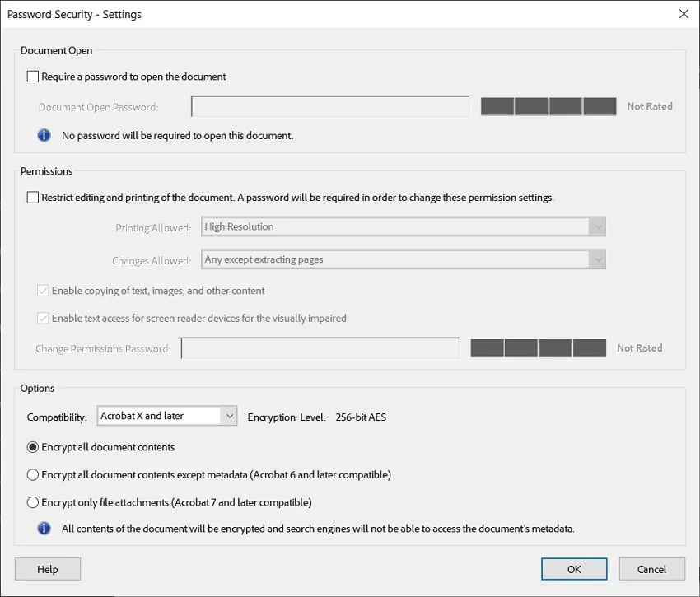
Task: Click the info icon about encrypted document contents
Action: coord(44,528)
